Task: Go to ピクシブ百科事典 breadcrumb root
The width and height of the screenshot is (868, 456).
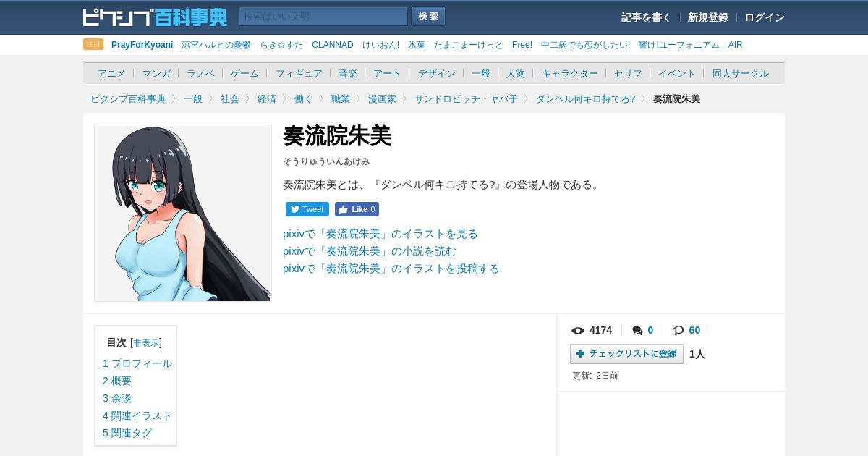Action: [x=128, y=98]
